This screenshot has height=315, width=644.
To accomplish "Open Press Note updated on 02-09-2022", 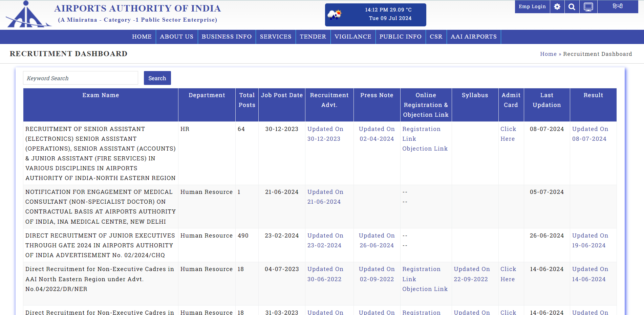I will tap(377, 274).
